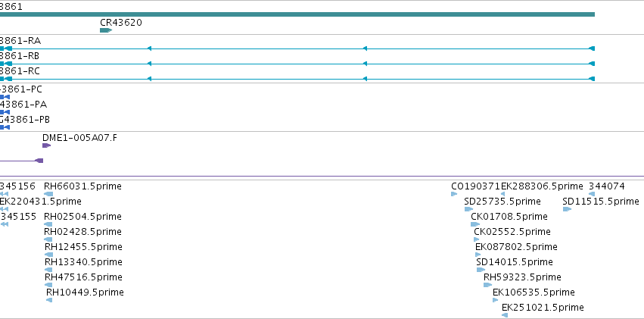The image size is (644, 319).
Task: Click the 43861-PB protein glyph
Action: click(5, 127)
